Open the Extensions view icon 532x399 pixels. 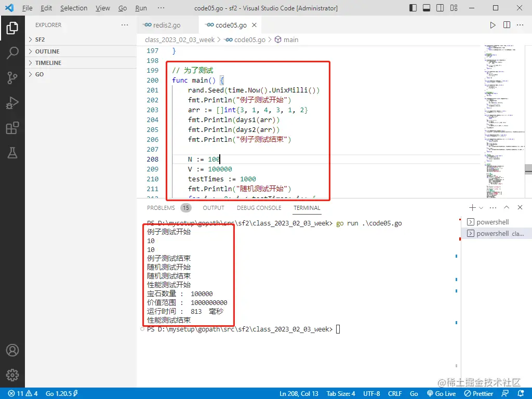[x=12, y=128]
